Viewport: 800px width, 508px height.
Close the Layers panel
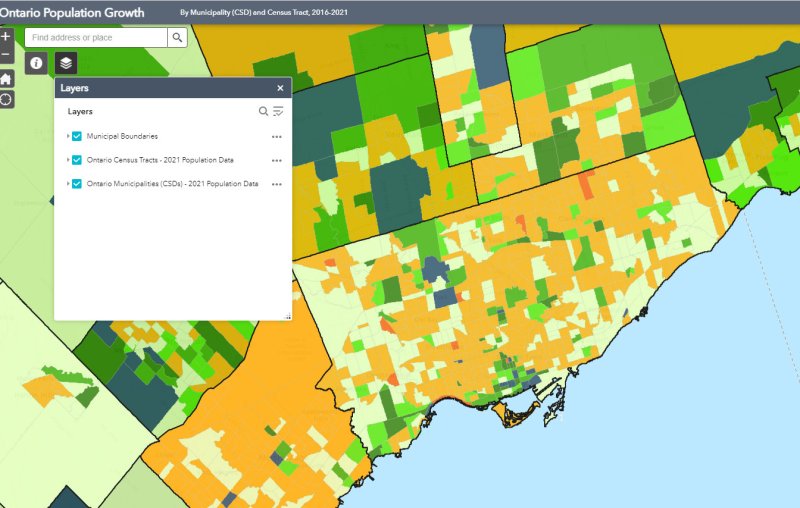tap(280, 88)
